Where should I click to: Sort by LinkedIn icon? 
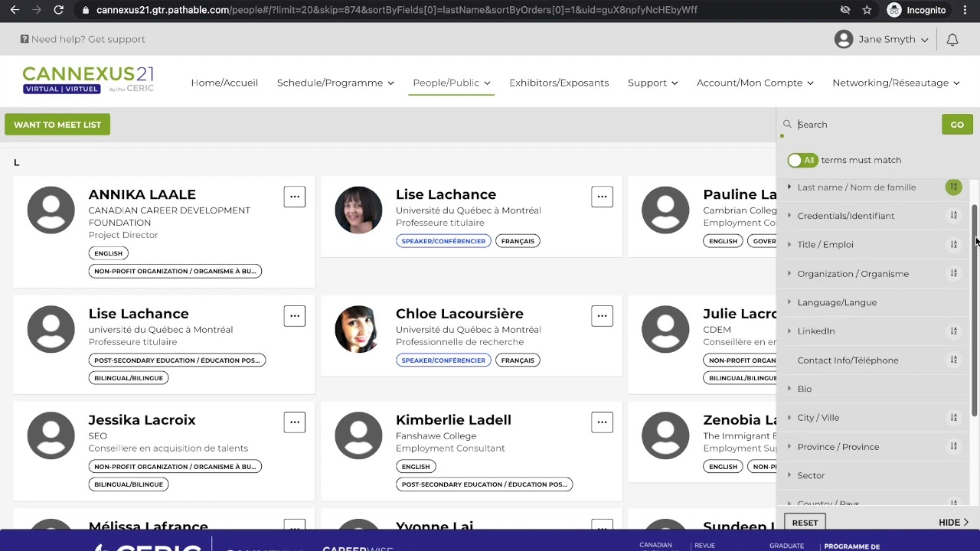pos(953,331)
